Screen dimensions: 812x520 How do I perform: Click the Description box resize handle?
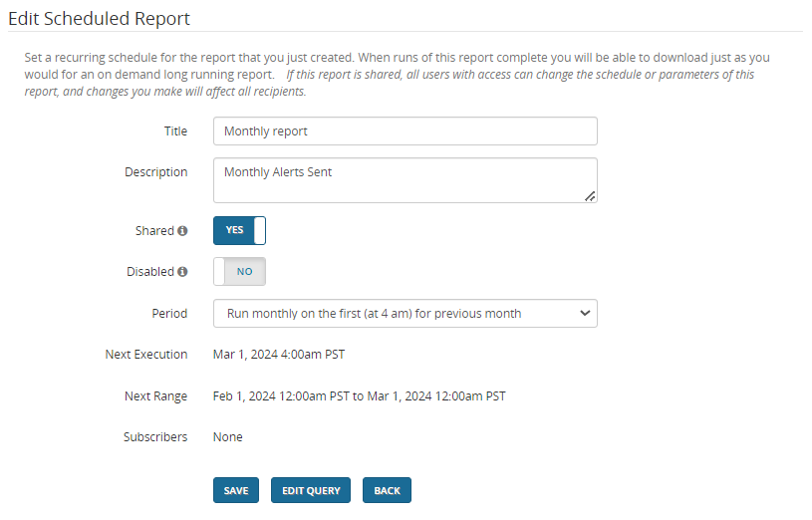click(590, 196)
